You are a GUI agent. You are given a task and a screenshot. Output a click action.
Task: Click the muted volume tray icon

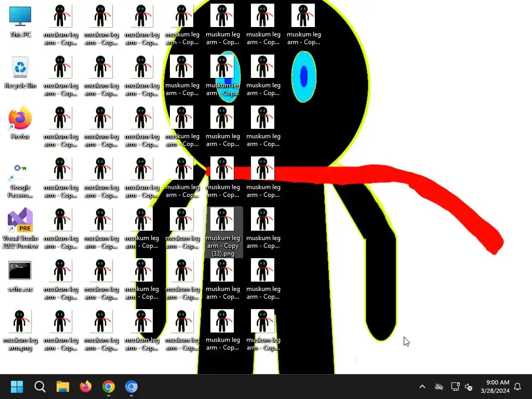469,387
